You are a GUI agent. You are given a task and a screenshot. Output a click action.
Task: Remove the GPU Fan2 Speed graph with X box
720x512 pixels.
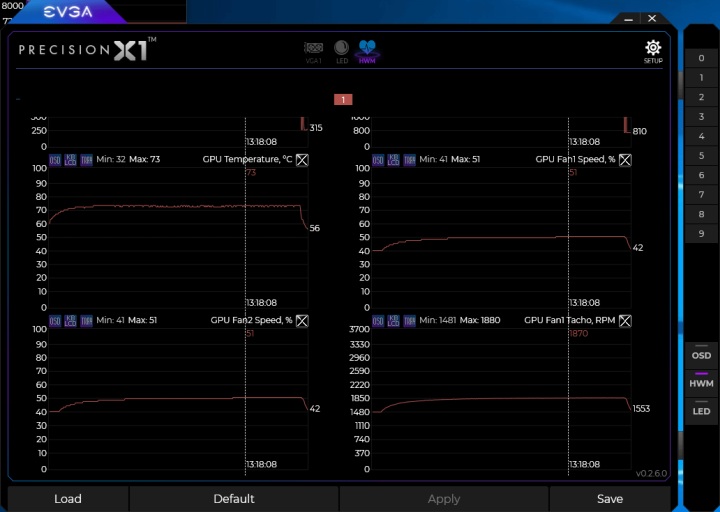302,321
